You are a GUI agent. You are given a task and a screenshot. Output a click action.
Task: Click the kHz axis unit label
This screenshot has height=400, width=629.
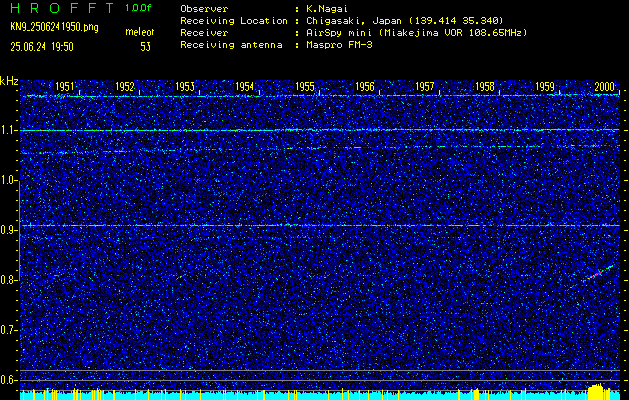pyautogui.click(x=9, y=81)
